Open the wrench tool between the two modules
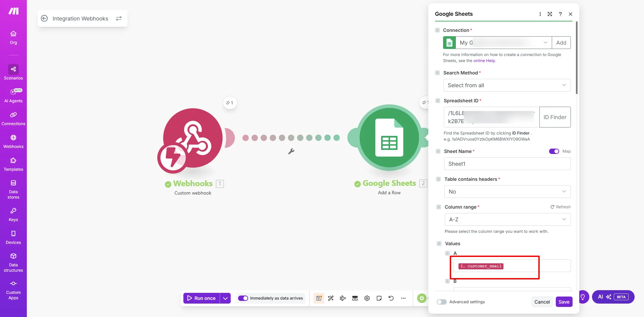The image size is (644, 317). pos(291,151)
